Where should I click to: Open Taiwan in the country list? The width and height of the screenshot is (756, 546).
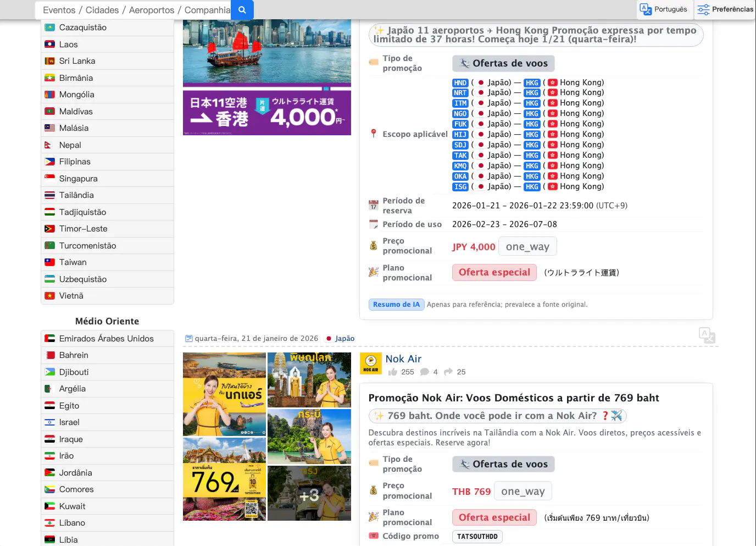pyautogui.click(x=107, y=262)
